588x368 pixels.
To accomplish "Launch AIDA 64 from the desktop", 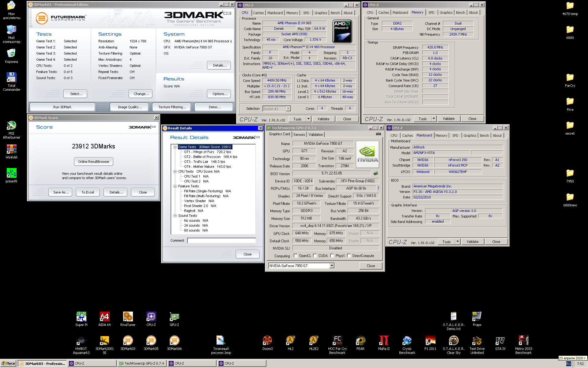I will (104, 319).
